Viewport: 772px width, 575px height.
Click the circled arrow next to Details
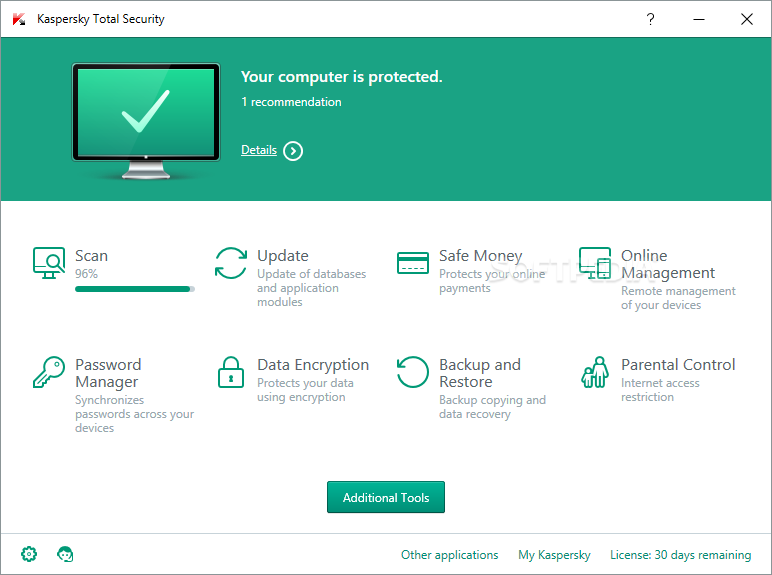[293, 151]
